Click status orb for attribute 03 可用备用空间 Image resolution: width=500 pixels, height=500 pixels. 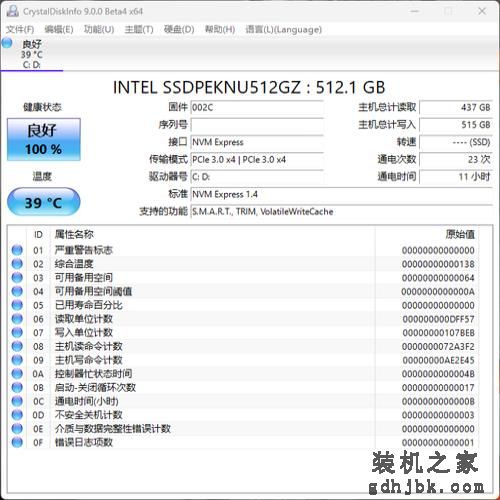pyautogui.click(x=17, y=277)
